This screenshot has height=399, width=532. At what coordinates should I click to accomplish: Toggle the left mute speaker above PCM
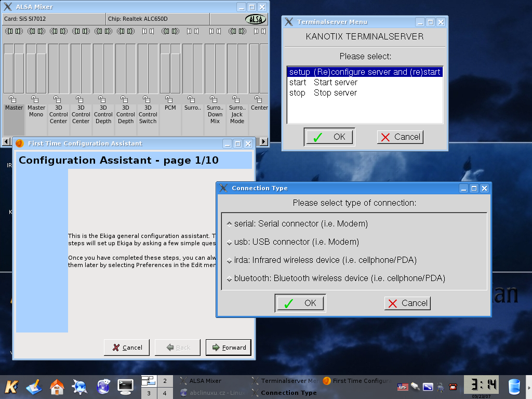click(166, 31)
